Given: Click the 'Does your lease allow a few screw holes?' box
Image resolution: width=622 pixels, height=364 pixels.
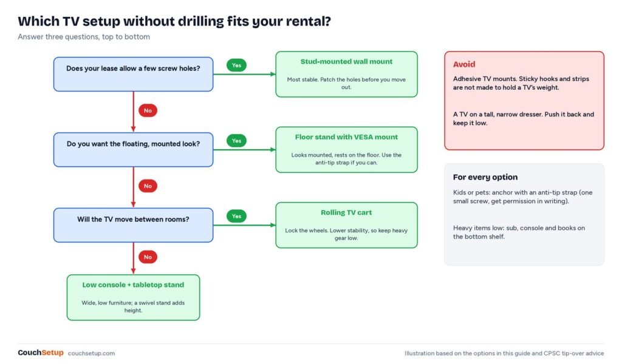Looking at the screenshot, I should (133, 74).
